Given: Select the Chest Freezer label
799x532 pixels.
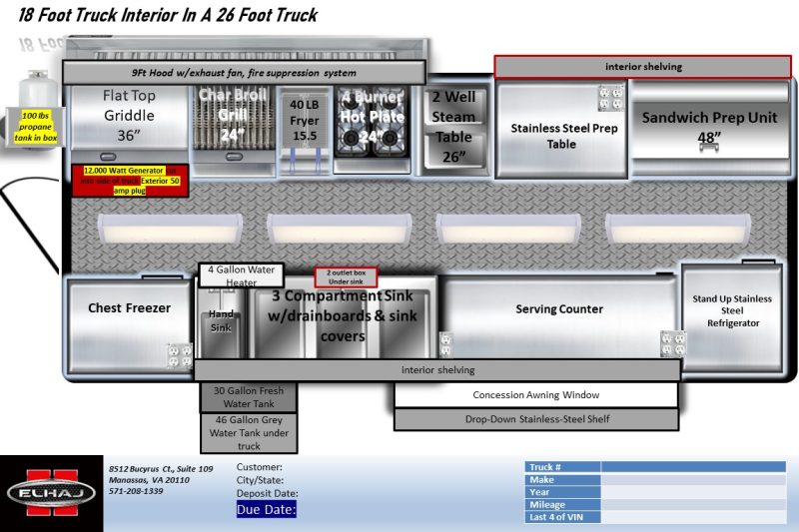Looking at the screenshot, I should pos(129,308).
